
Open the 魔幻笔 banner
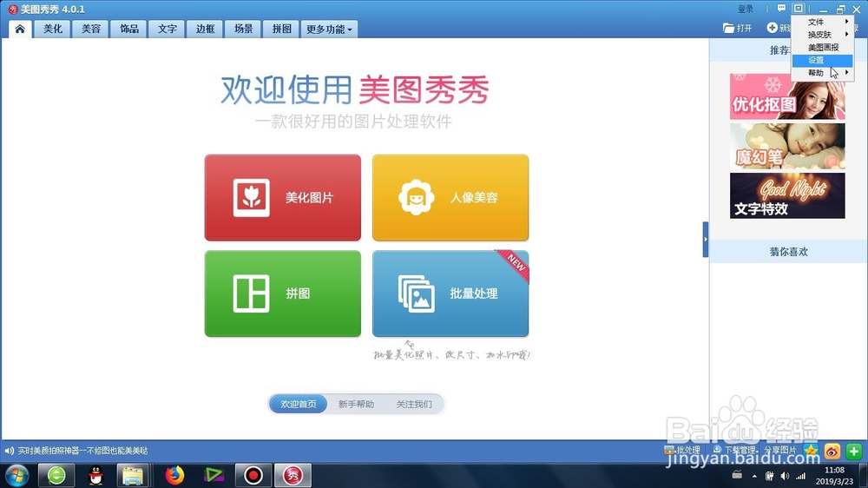pos(786,146)
